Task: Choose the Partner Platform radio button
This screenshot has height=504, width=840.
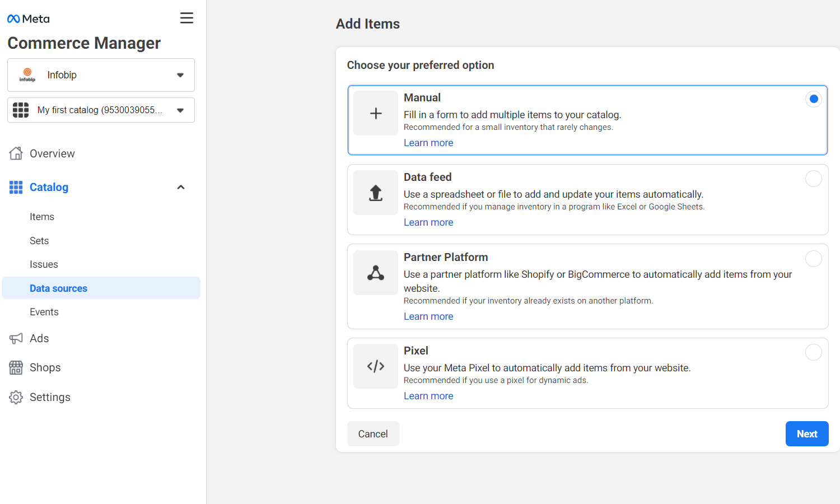Action: pyautogui.click(x=813, y=259)
